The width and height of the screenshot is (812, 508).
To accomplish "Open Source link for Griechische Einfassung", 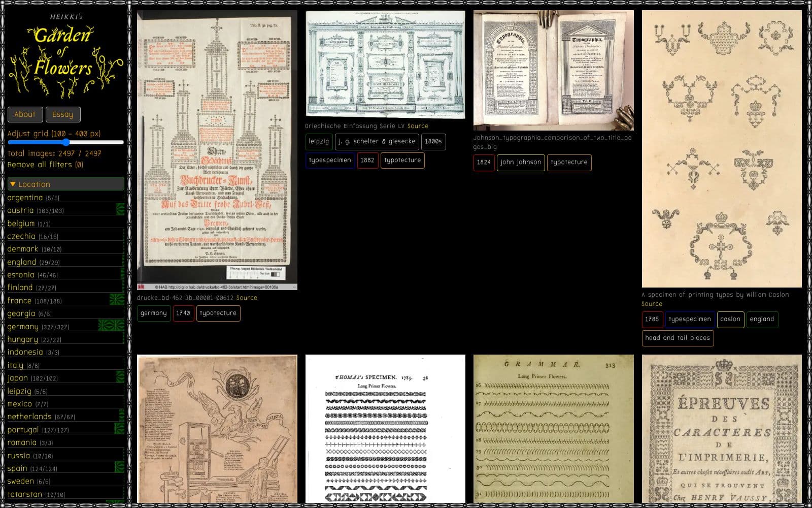I will tap(418, 126).
